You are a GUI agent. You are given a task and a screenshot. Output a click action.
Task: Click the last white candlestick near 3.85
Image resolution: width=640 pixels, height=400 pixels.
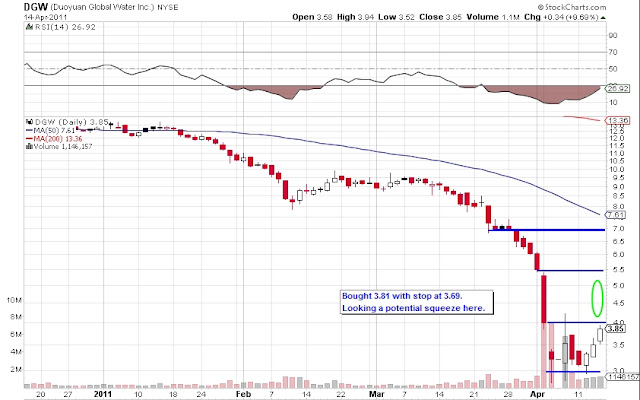click(x=600, y=334)
